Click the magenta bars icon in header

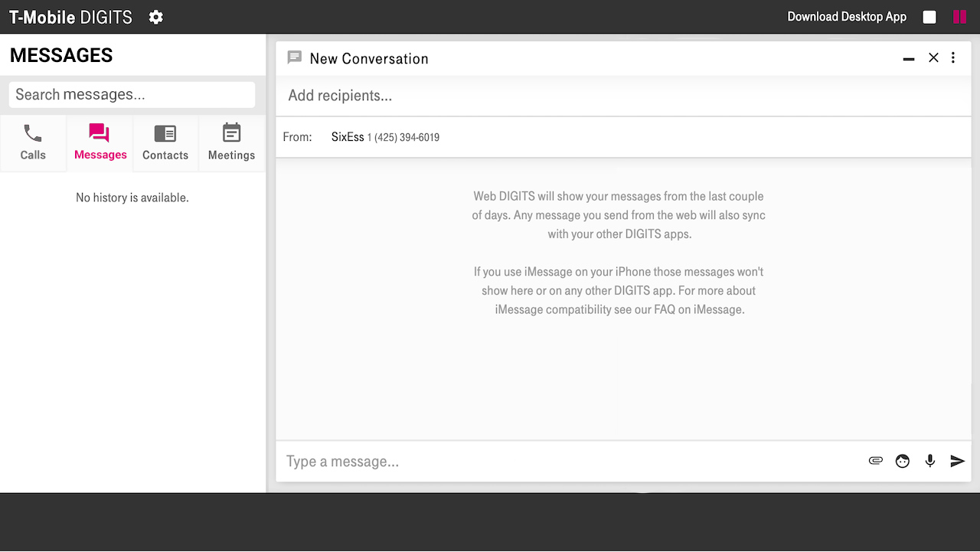[959, 17]
